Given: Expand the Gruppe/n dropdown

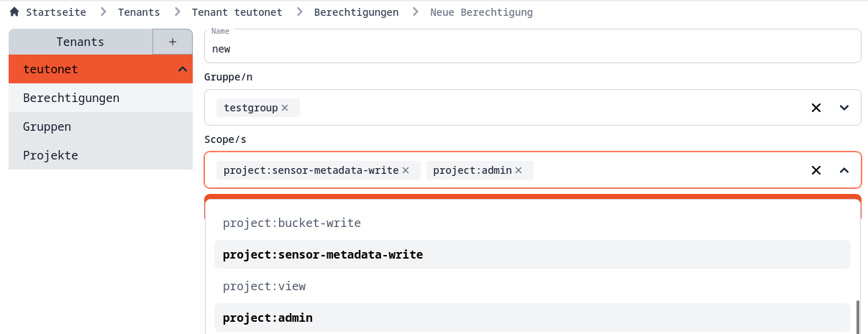Looking at the screenshot, I should (x=844, y=108).
